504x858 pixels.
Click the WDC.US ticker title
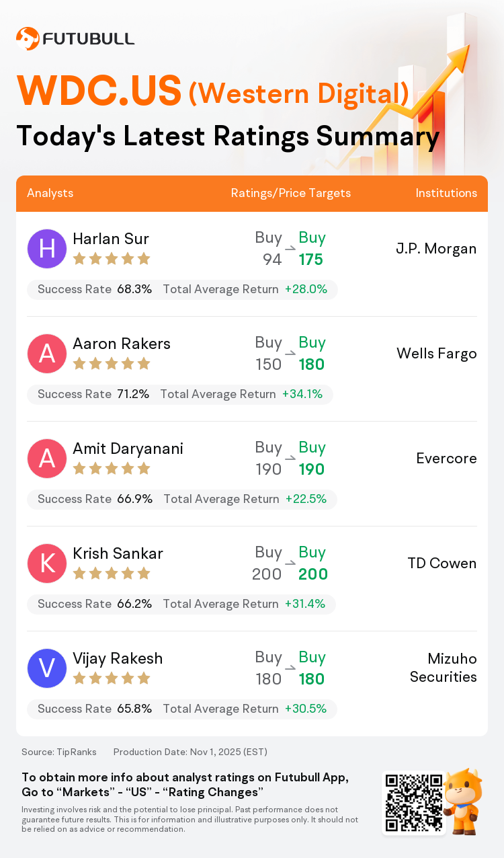click(99, 91)
